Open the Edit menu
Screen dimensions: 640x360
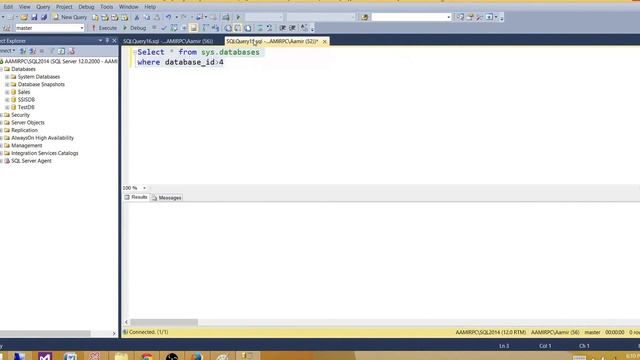[x=8, y=7]
